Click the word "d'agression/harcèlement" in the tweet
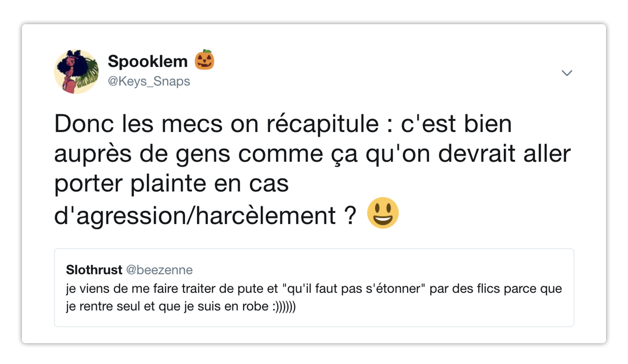 194,216
